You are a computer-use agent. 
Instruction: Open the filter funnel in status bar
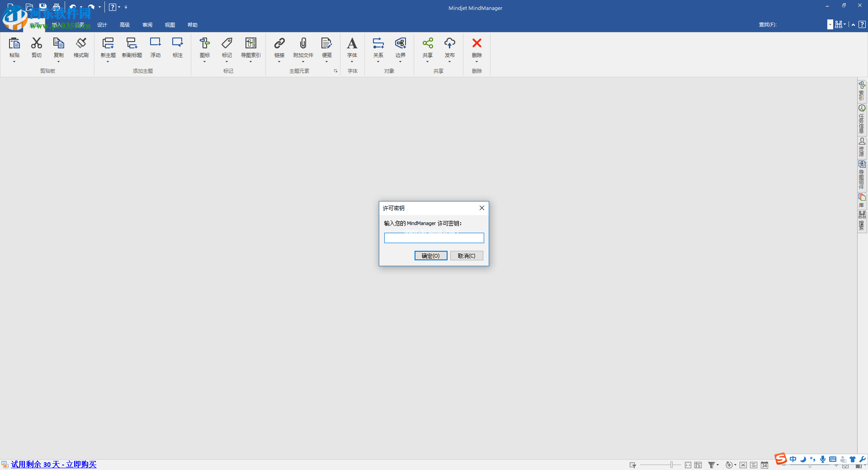[x=711, y=465]
